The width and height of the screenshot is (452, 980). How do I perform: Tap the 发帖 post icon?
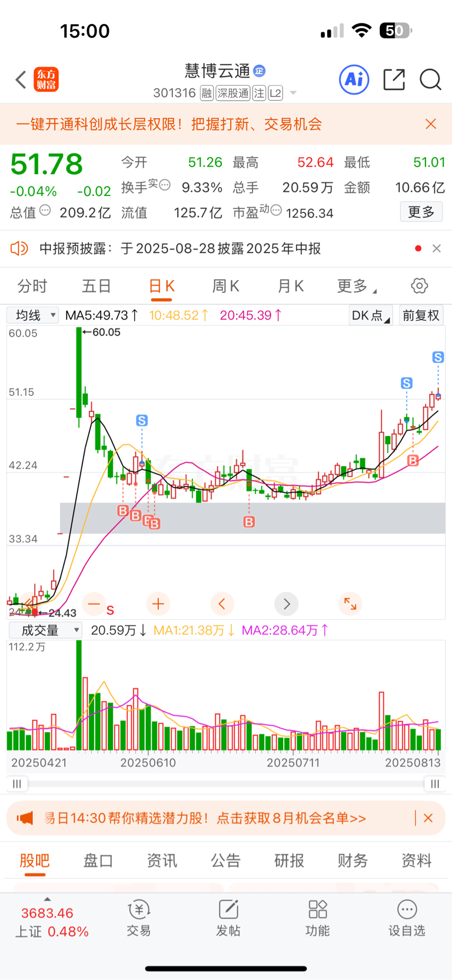[228, 918]
